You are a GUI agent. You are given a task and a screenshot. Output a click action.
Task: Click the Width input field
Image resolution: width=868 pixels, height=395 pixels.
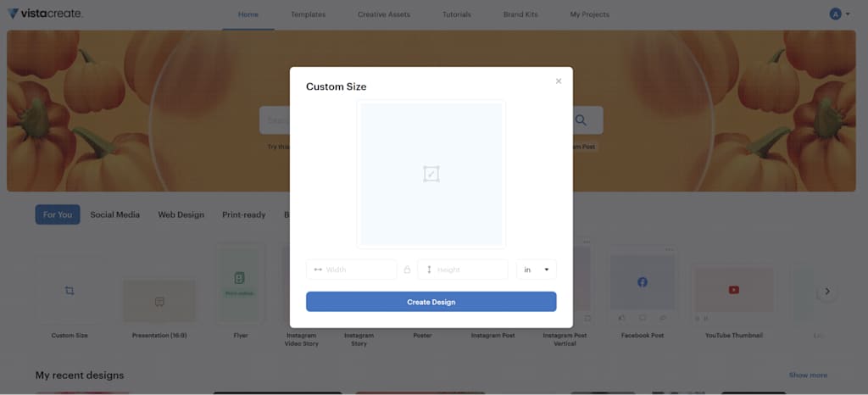pos(352,270)
